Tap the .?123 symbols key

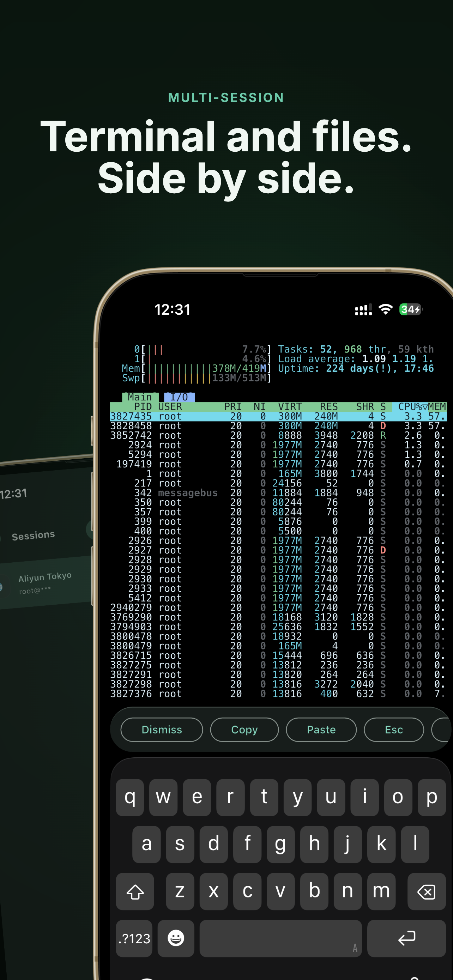[134, 938]
